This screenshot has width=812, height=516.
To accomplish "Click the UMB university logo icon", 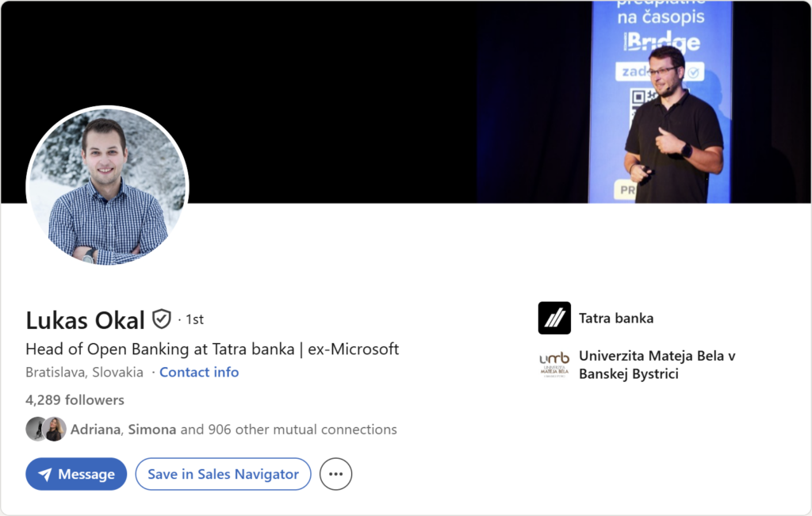I will pyautogui.click(x=554, y=365).
